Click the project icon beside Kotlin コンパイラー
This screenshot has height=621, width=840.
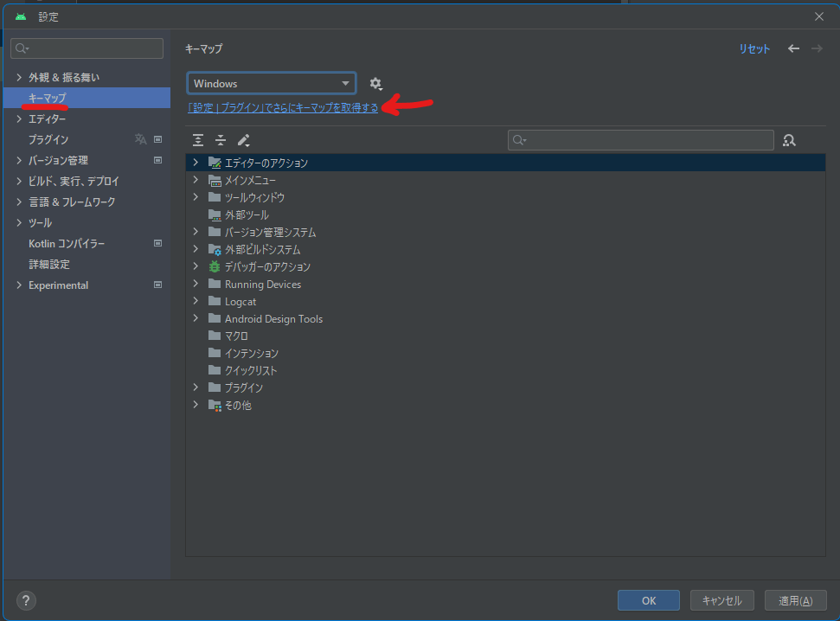coord(158,243)
